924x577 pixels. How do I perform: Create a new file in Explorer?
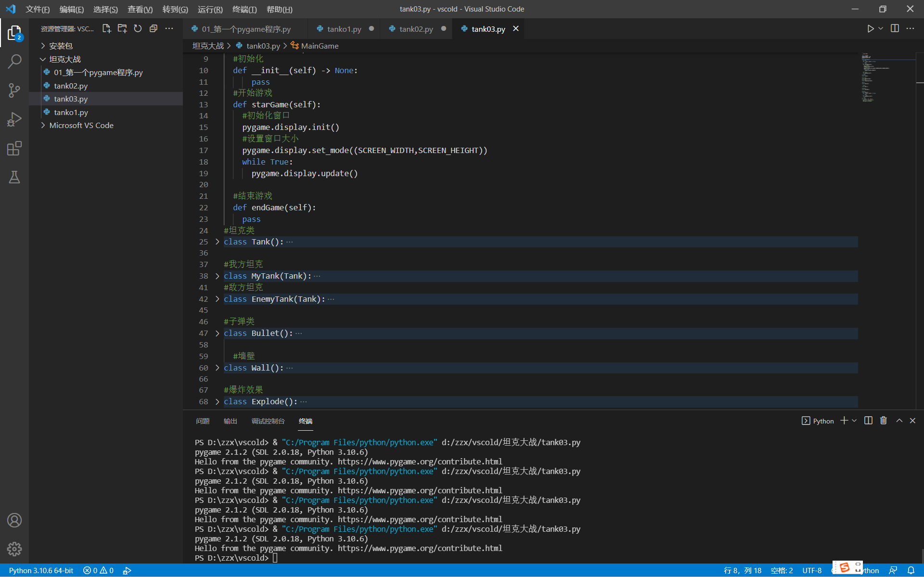pos(107,29)
